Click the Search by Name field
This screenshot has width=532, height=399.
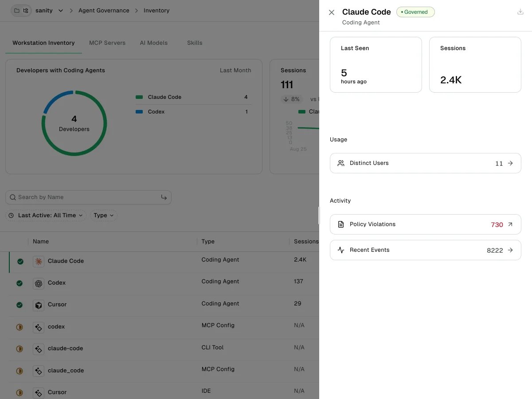click(x=88, y=197)
